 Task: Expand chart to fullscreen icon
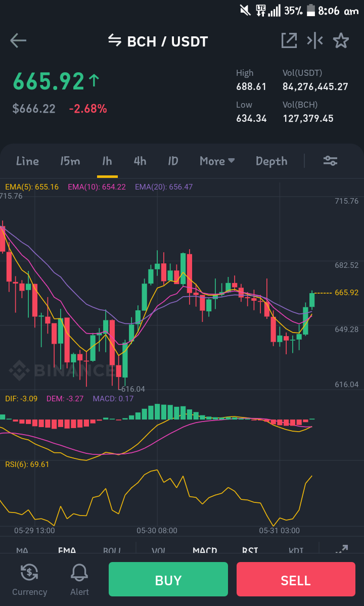(342, 550)
